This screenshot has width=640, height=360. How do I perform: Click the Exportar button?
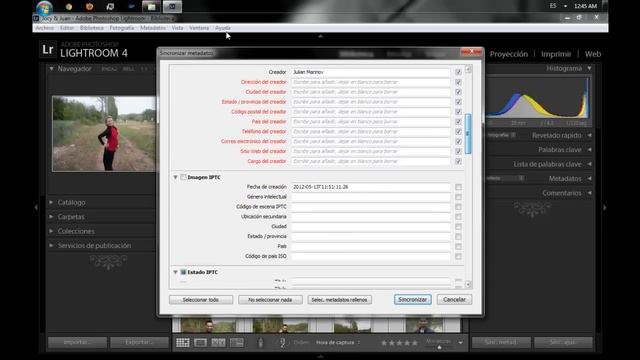(139, 342)
